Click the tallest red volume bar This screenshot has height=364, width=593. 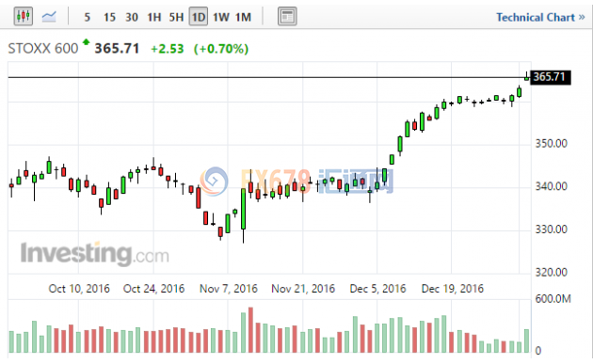[x=250, y=330]
